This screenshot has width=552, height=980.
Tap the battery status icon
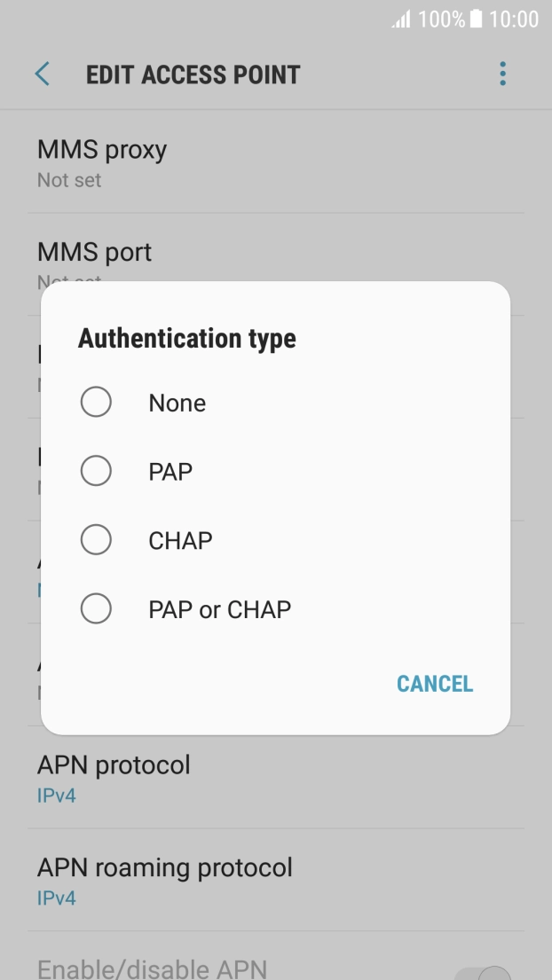477,20
